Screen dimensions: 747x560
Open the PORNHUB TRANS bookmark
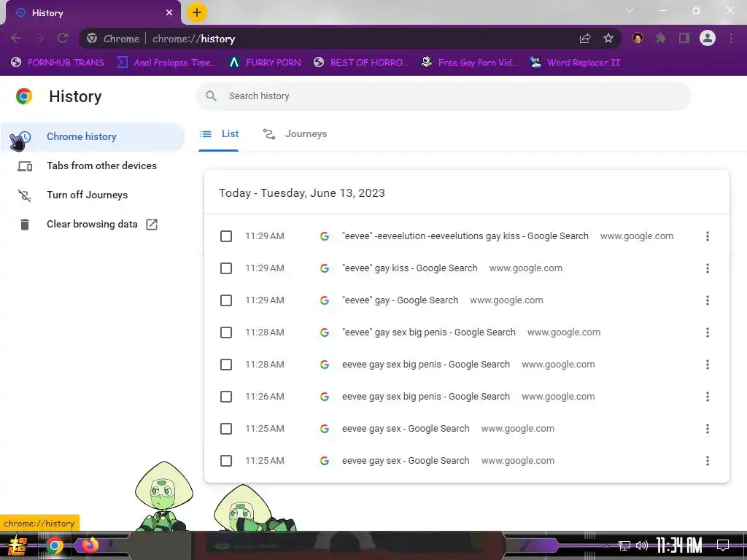(58, 63)
